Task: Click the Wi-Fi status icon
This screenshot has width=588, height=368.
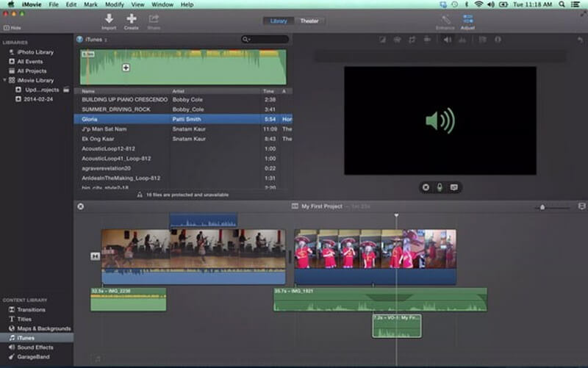Action: pos(478,4)
